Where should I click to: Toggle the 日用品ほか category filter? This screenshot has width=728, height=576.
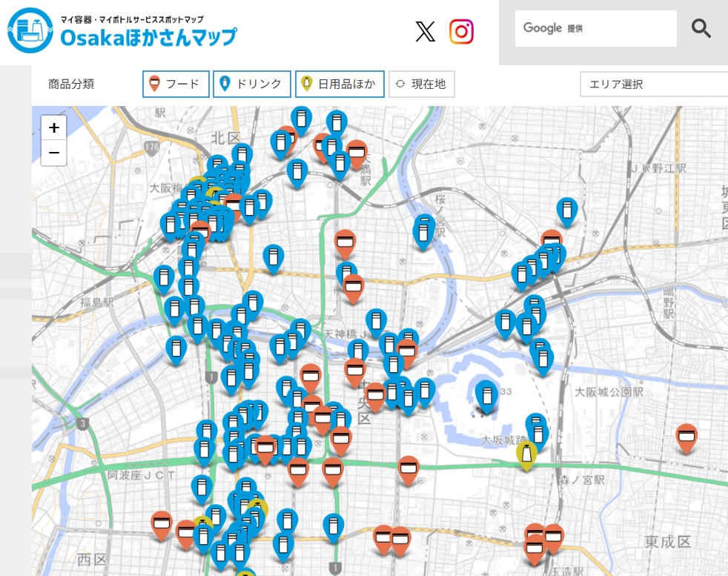click(x=340, y=85)
